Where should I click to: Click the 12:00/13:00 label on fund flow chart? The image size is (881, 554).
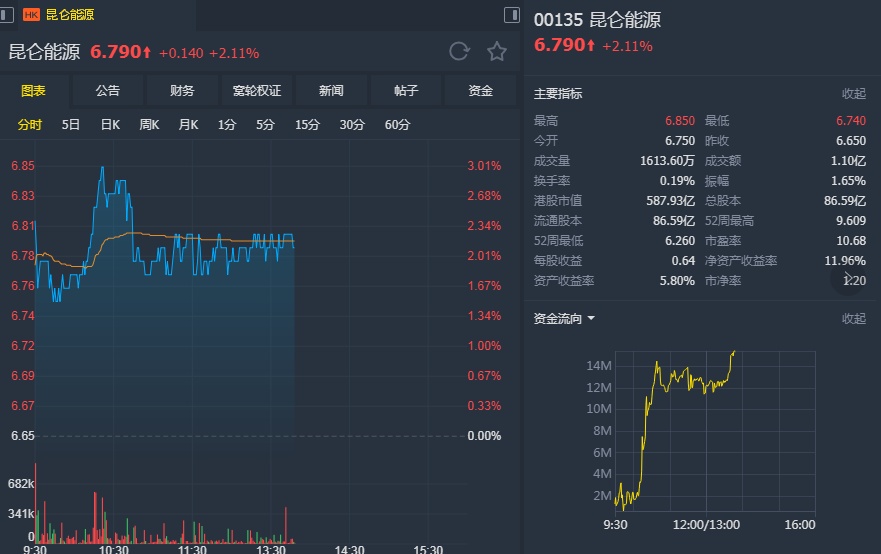point(706,525)
